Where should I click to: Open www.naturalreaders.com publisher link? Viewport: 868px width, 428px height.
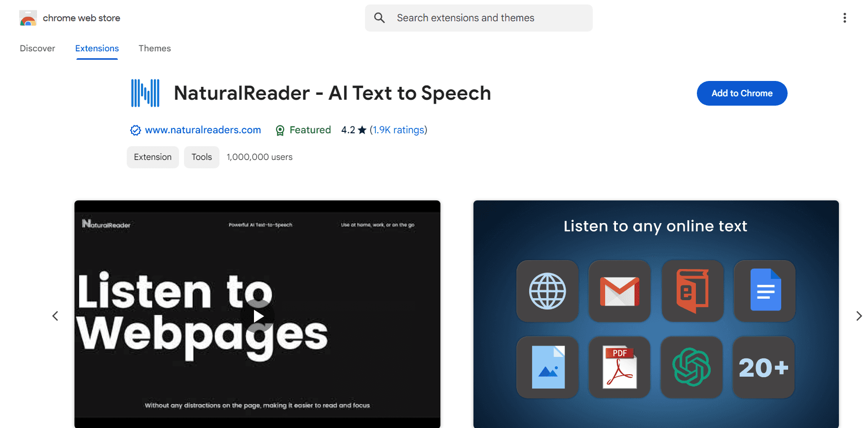[x=203, y=130]
